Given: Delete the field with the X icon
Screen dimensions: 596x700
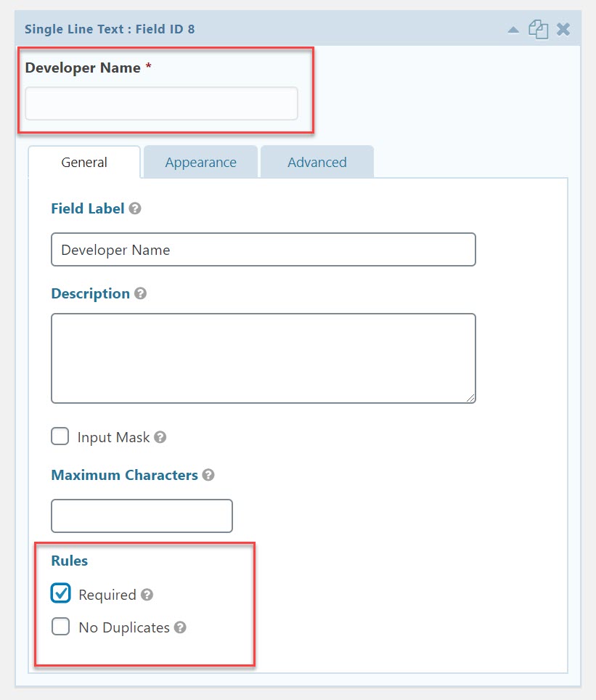Looking at the screenshot, I should [x=563, y=30].
